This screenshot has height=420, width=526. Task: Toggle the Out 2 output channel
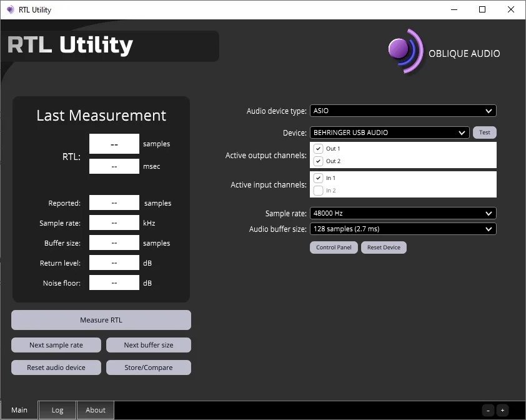tap(318, 161)
